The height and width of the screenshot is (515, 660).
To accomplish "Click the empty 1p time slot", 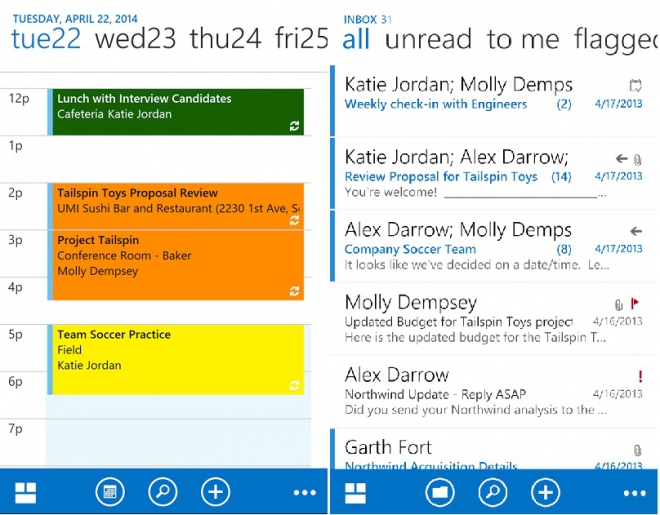I will click(x=175, y=158).
